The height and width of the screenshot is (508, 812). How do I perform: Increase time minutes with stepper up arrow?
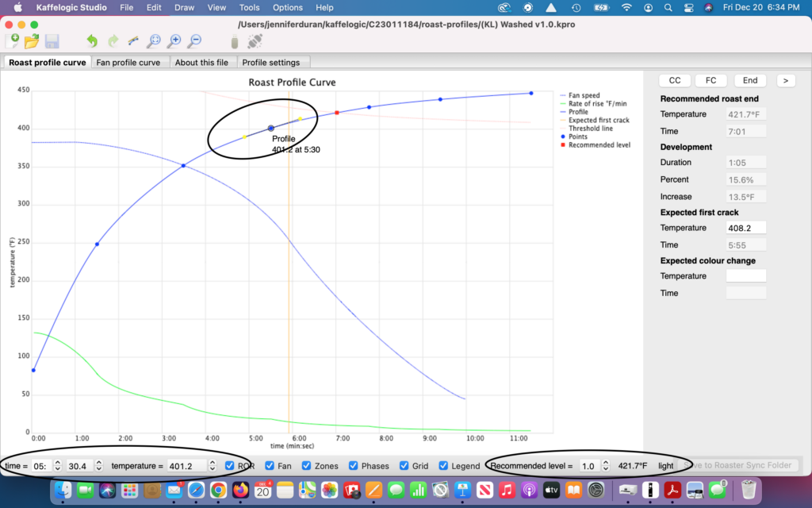coord(57,463)
